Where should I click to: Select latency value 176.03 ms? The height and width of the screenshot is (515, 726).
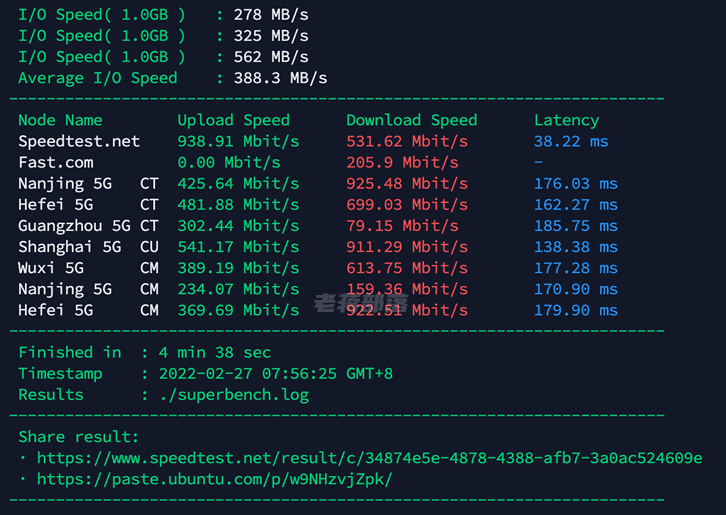576,184
